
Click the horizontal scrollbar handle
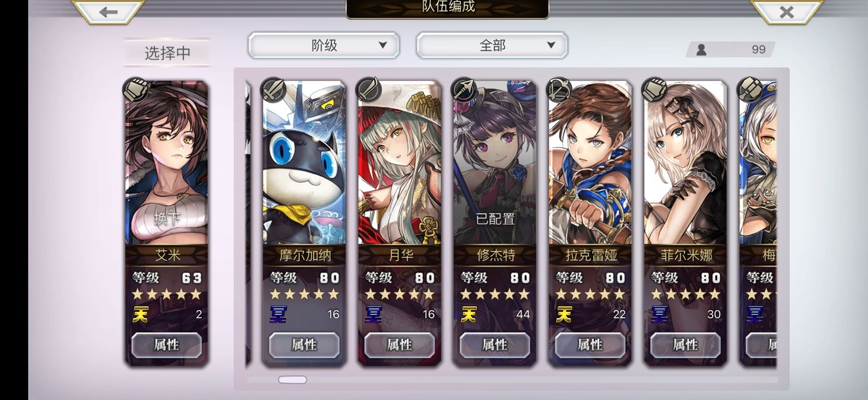point(293,380)
